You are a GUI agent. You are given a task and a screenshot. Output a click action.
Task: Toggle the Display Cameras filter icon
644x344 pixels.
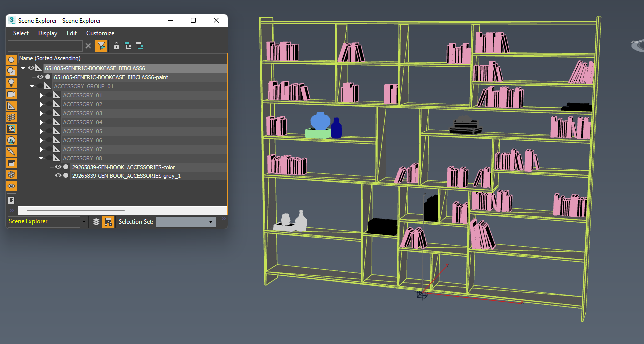coord(11,94)
